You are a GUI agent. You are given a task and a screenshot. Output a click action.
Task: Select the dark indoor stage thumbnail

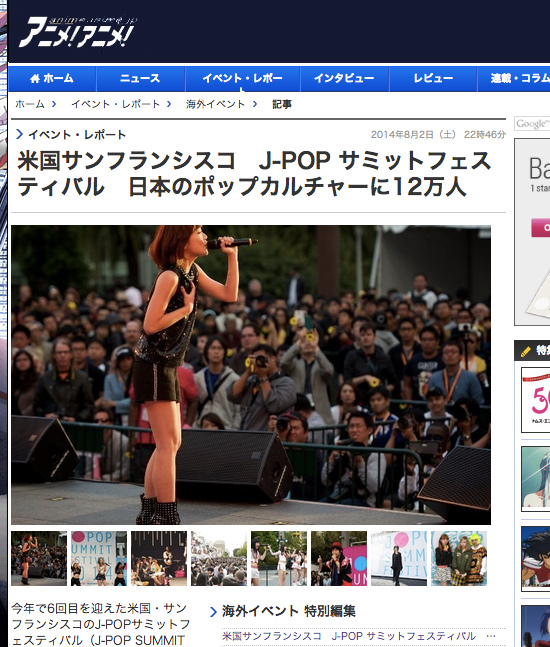[x=159, y=558]
